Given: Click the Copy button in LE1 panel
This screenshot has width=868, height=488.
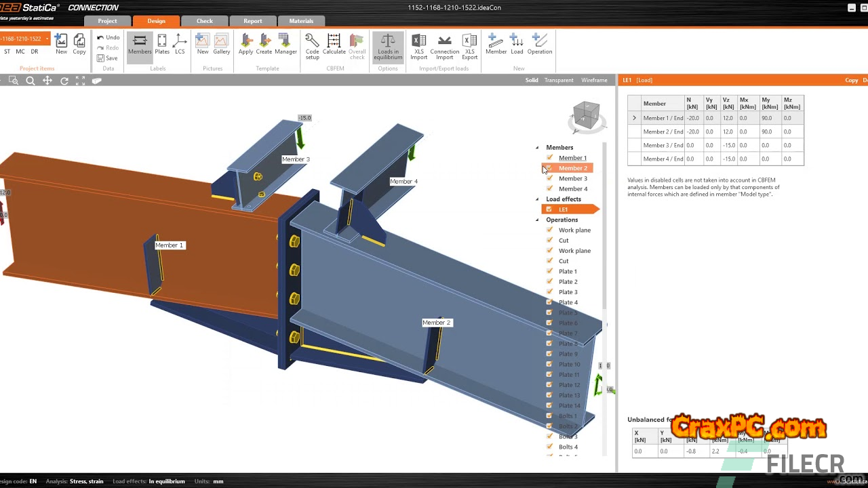Looking at the screenshot, I should [851, 80].
